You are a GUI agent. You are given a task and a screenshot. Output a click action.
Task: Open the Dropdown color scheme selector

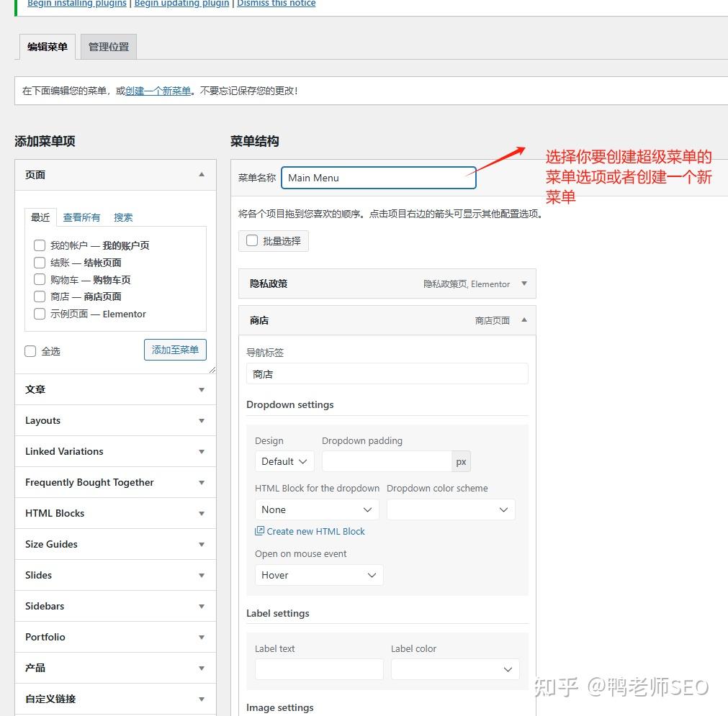451,509
